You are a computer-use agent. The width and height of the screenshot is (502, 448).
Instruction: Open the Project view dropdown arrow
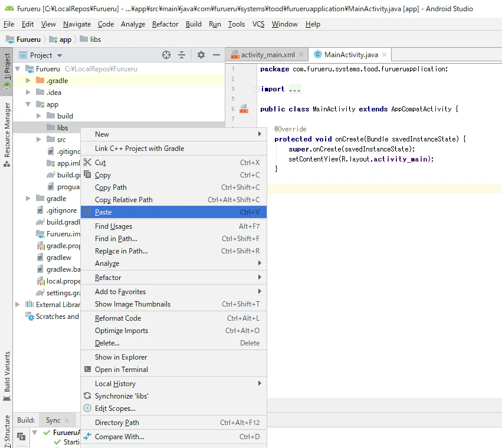[60, 55]
